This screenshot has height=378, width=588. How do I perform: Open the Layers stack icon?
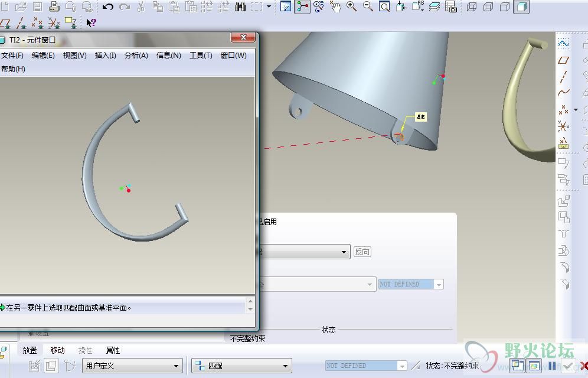point(435,7)
